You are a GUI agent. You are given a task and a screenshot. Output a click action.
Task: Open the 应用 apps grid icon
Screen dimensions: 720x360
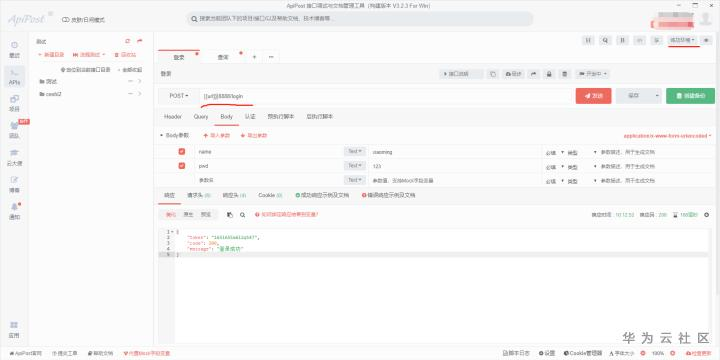pos(14,329)
